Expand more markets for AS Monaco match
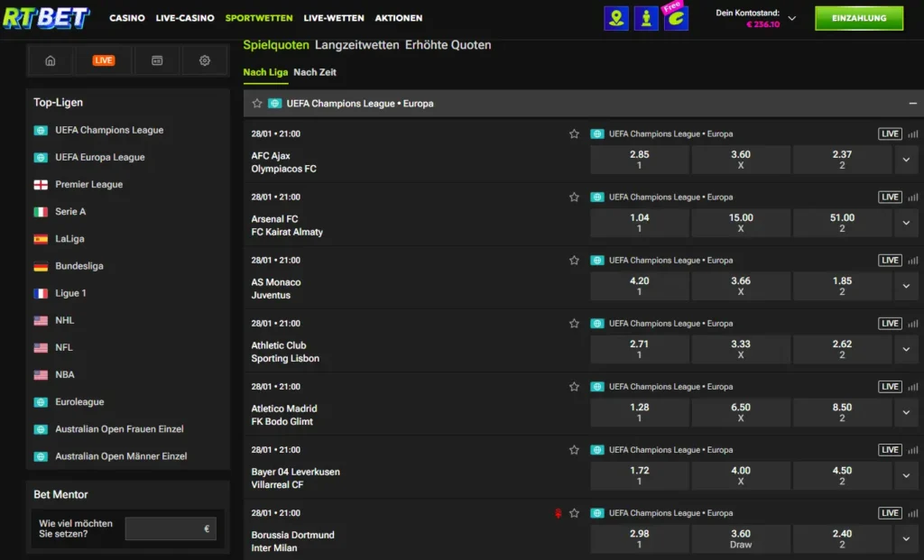 coord(906,286)
